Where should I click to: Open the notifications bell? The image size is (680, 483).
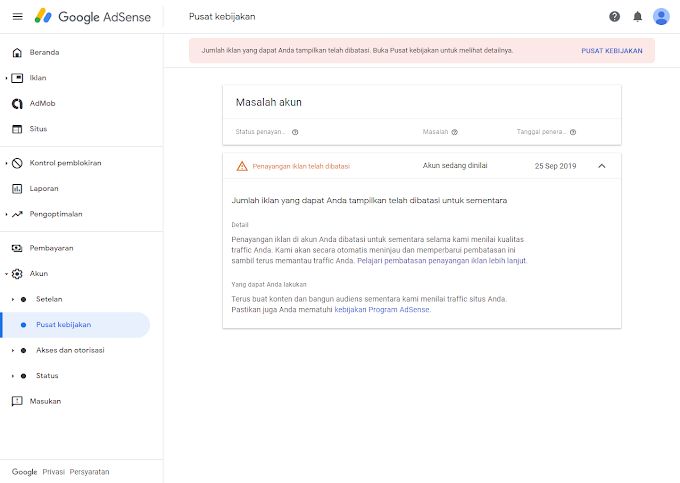[x=637, y=16]
